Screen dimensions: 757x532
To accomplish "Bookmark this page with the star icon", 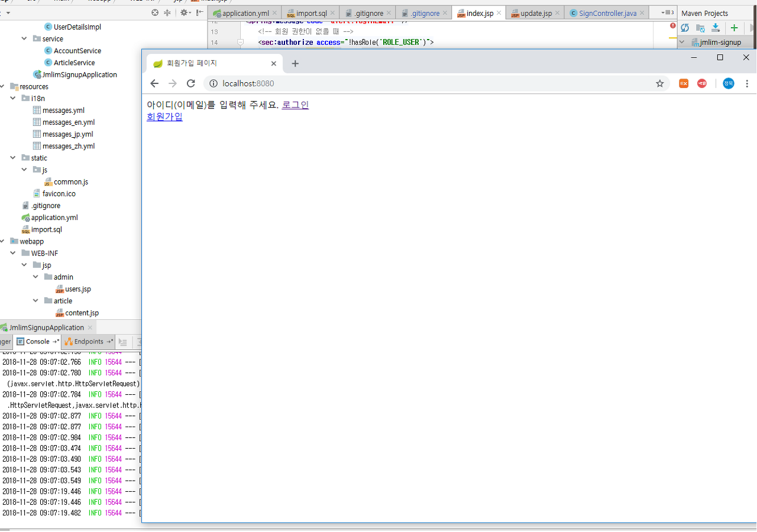I will point(660,83).
